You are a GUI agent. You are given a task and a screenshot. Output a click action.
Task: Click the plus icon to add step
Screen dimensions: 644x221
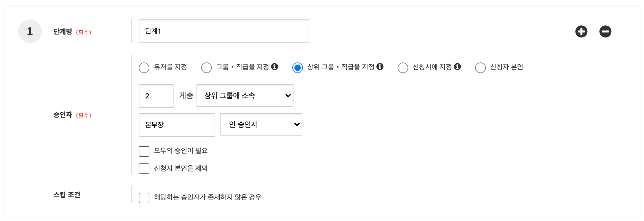click(581, 32)
